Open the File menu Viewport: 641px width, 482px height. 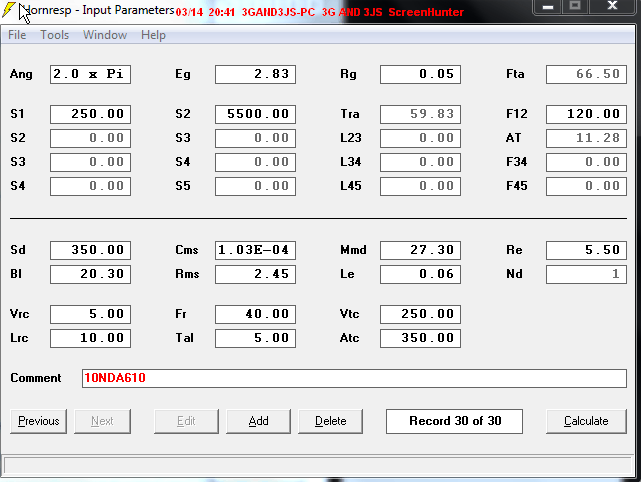(x=17, y=35)
